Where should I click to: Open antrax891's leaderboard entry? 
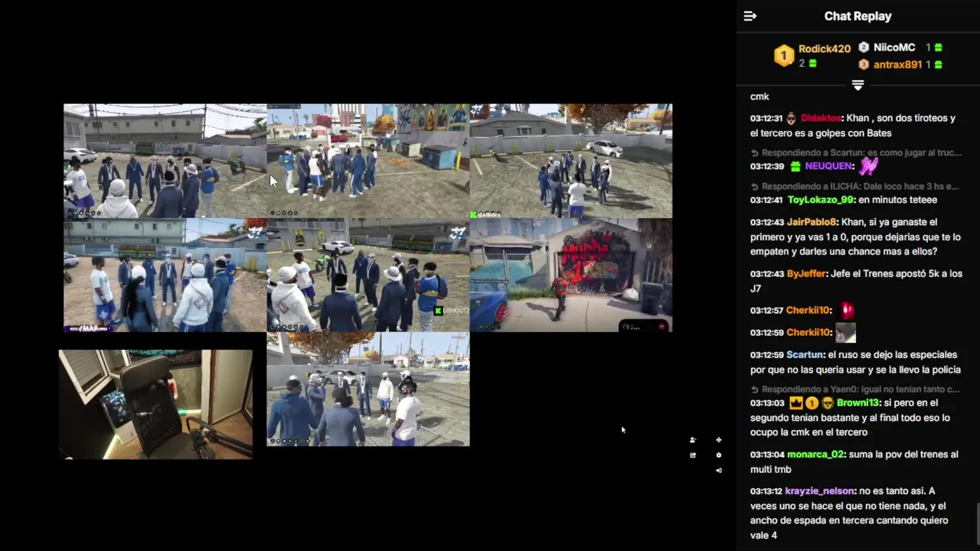897,65
